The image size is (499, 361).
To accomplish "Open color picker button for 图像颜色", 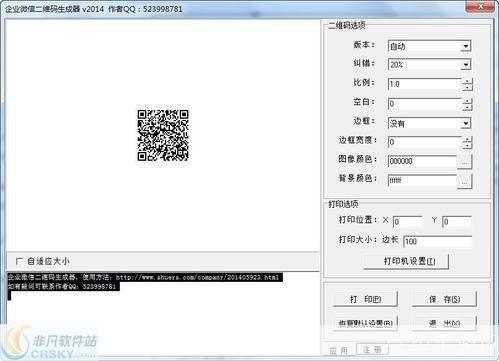I will (x=465, y=162).
